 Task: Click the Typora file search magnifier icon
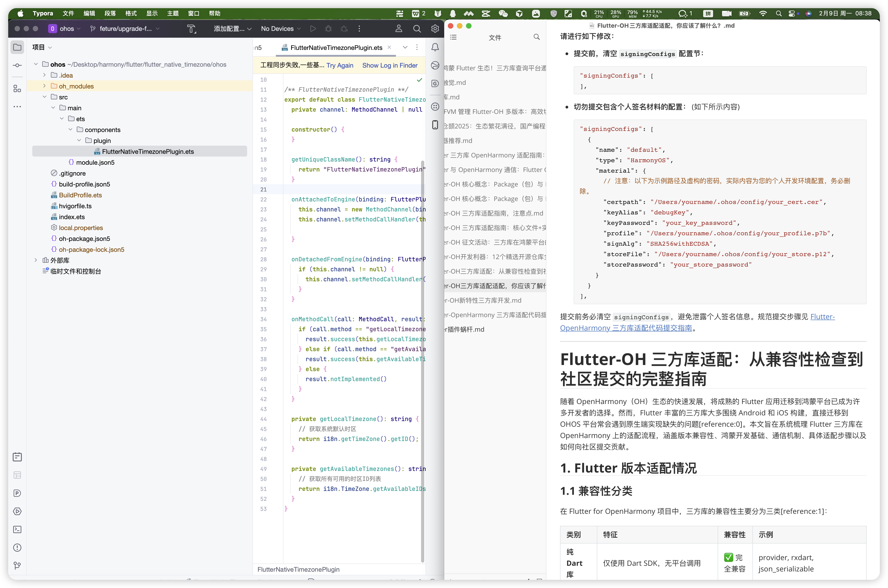tap(536, 37)
